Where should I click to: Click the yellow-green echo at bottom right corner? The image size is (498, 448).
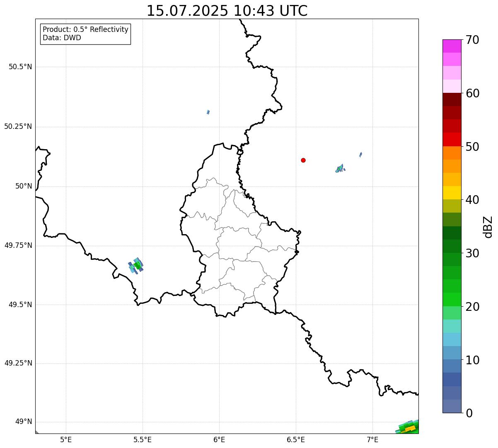click(408, 427)
